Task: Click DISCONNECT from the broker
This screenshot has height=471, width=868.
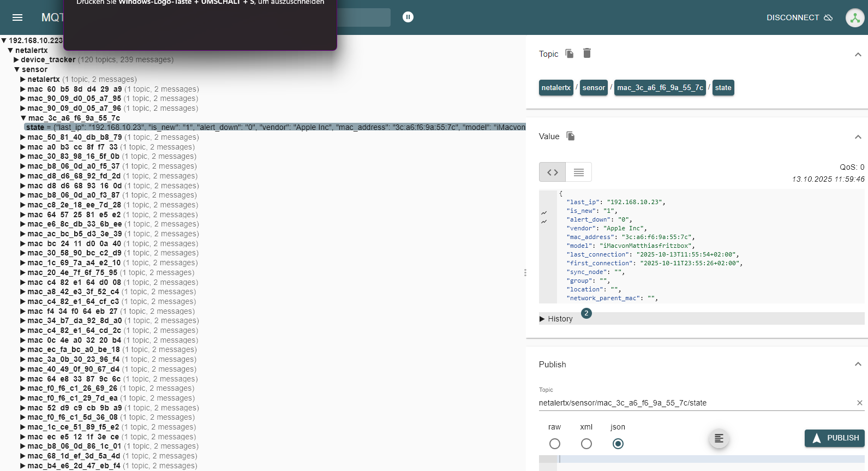Action: (x=799, y=17)
